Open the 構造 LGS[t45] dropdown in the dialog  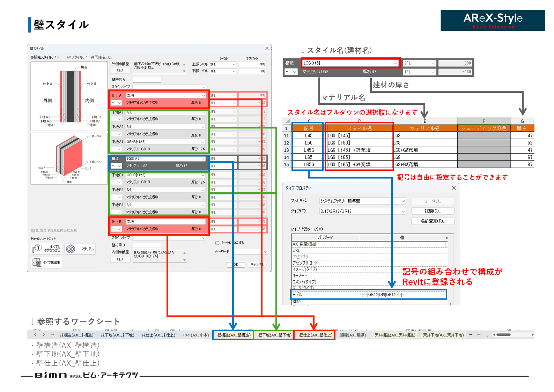[203, 158]
